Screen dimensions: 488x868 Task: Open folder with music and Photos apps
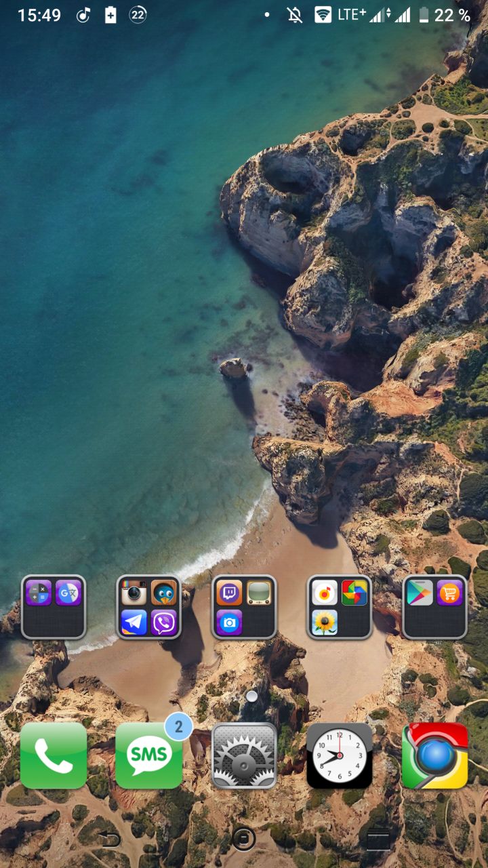(340, 607)
